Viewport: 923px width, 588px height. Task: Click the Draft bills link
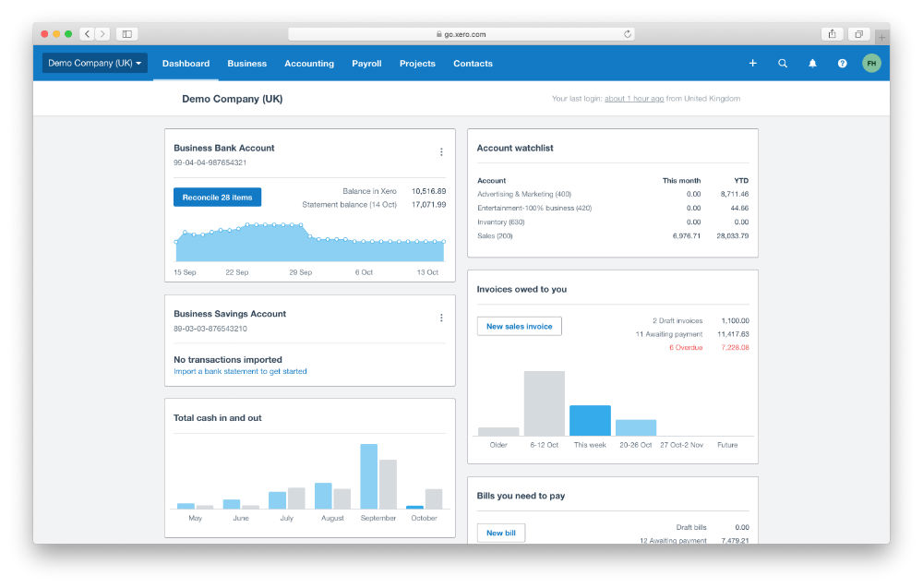tap(691, 527)
